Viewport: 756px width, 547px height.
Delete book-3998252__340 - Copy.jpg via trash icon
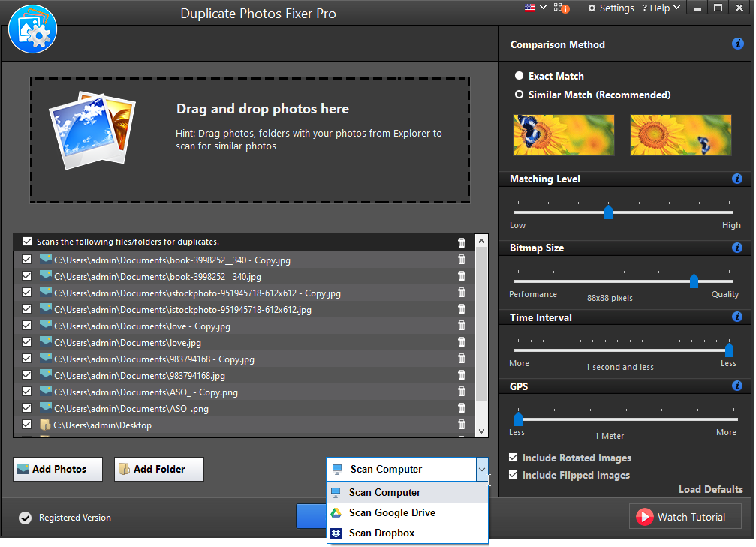(x=461, y=260)
